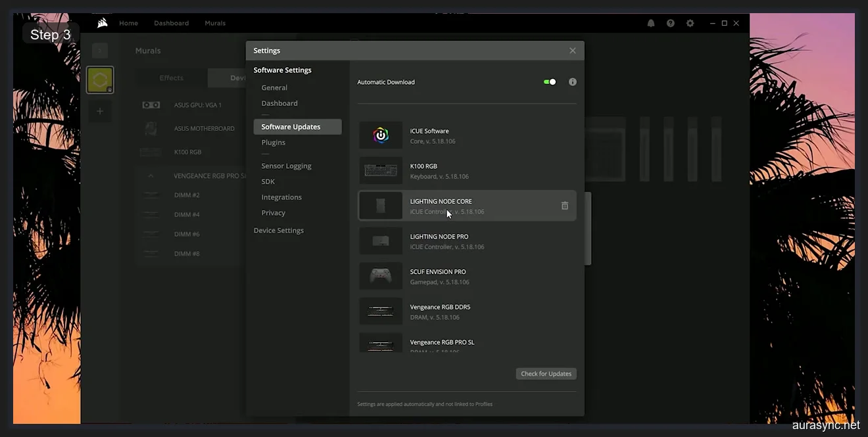This screenshot has height=437, width=868.
Task: Collapse the VENGEANCE RGB PRO device group
Action: pos(150,175)
